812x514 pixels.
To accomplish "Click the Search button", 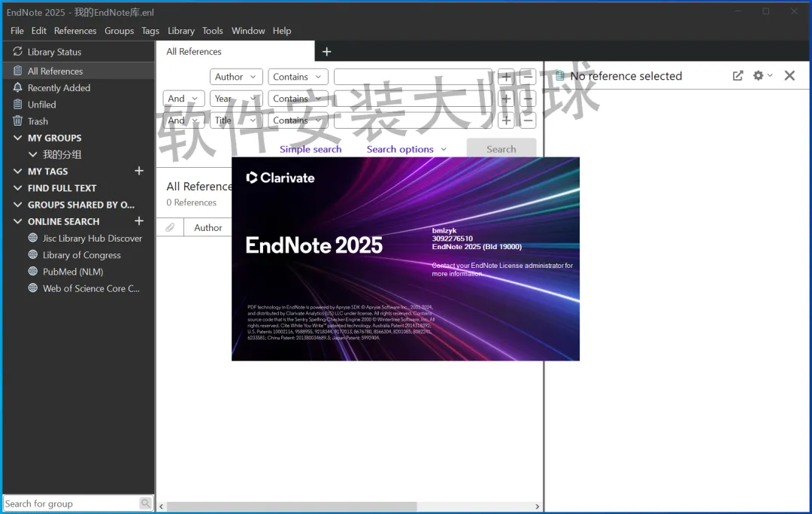I will click(x=501, y=149).
